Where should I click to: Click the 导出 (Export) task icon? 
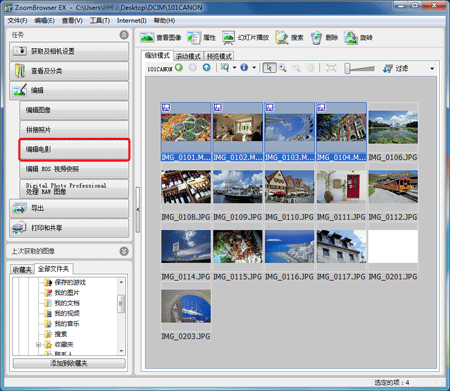pyautogui.click(x=20, y=208)
